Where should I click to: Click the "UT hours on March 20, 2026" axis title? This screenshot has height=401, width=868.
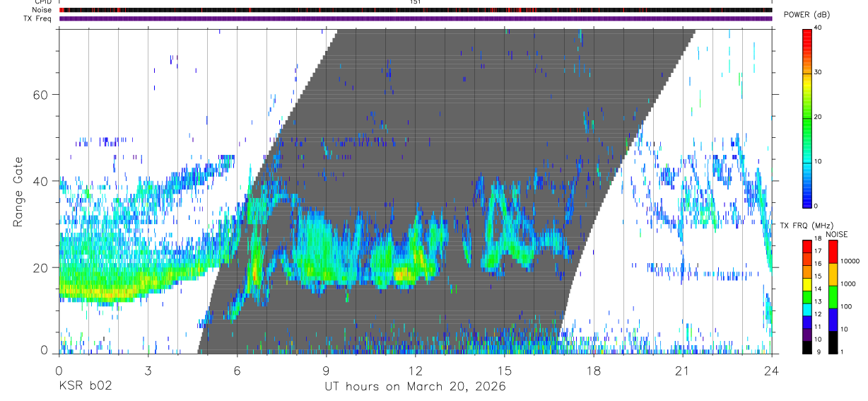coord(415,387)
